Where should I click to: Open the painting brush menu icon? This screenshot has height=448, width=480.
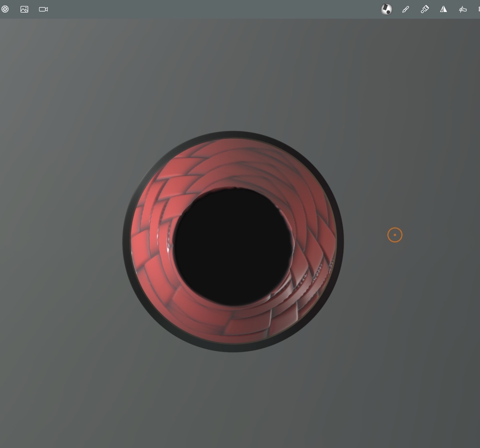coord(424,9)
